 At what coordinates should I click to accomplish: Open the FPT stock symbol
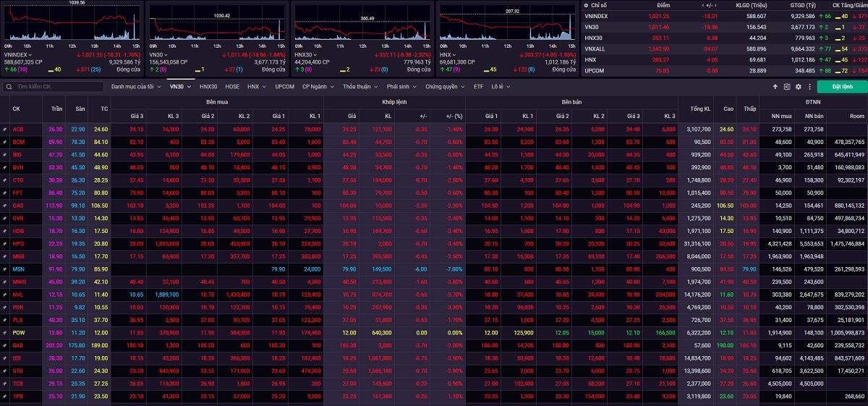(17, 193)
